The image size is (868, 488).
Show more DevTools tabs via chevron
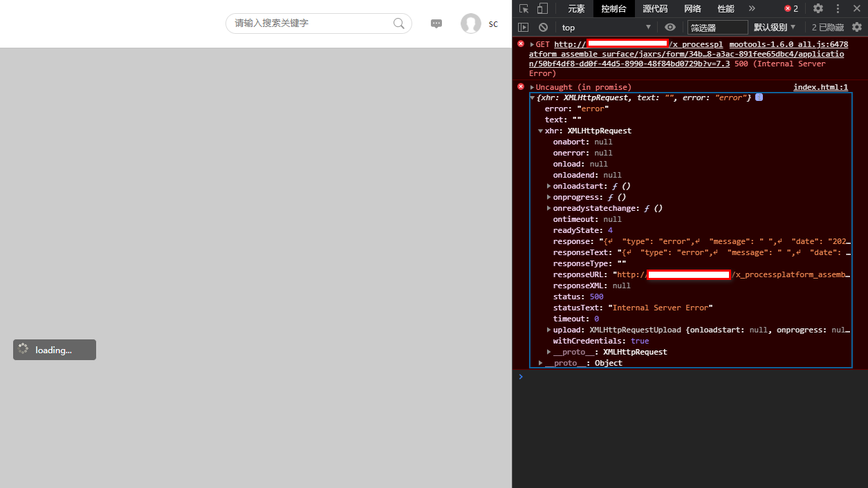click(752, 9)
